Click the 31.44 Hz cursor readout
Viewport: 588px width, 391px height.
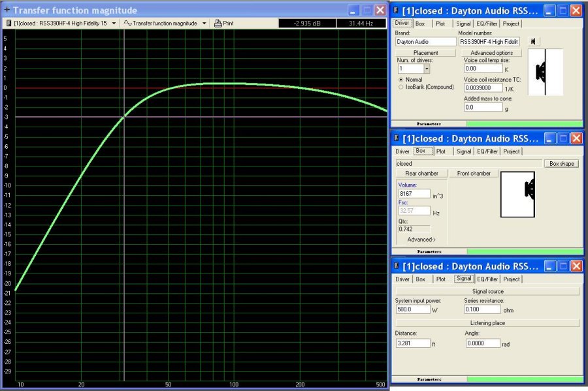pos(361,23)
